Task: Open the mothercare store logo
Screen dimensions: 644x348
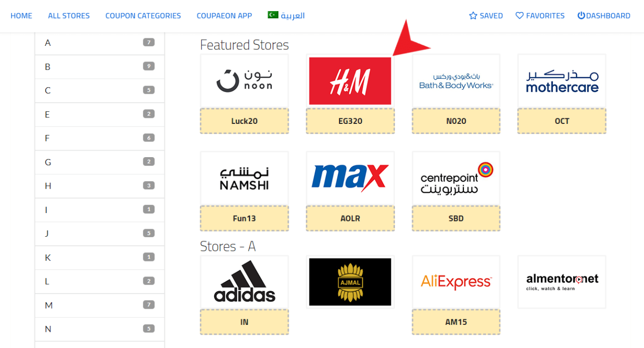Action: tap(562, 81)
